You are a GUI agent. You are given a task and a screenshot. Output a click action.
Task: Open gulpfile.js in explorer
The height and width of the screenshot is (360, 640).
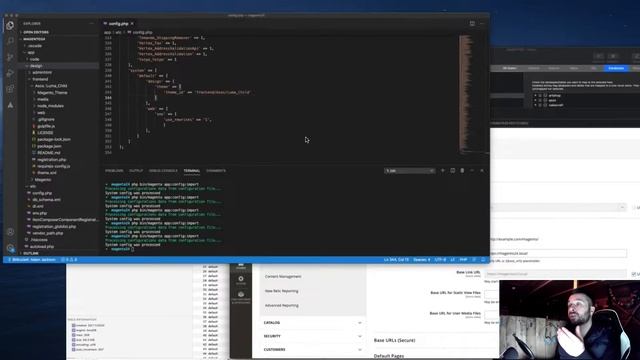[46, 126]
